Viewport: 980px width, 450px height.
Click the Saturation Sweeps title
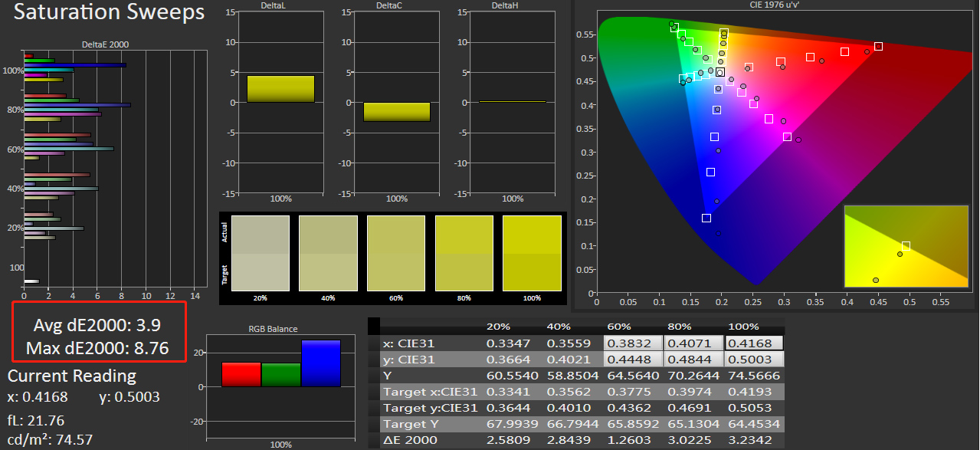[110, 13]
